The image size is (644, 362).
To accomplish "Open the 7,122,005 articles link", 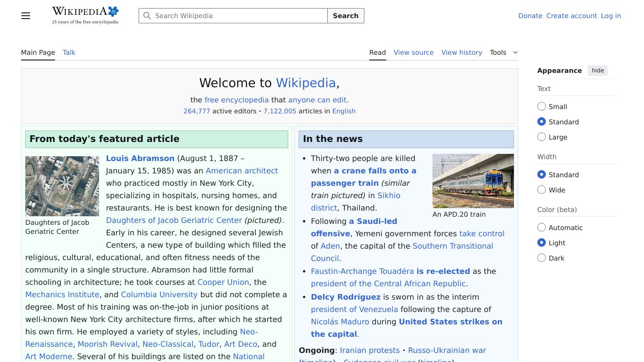I will [280, 111].
